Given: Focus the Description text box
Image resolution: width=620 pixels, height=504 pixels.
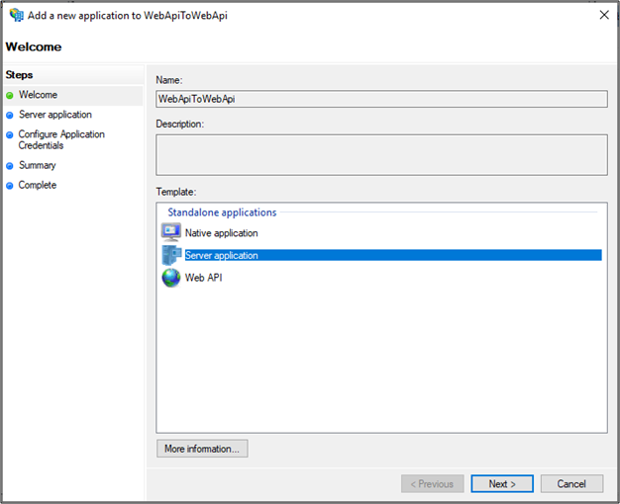Looking at the screenshot, I should 382,155.
